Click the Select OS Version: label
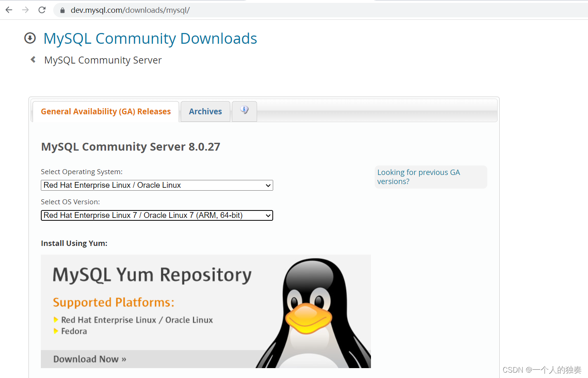Viewport: 588px width, 378px height. [70, 202]
